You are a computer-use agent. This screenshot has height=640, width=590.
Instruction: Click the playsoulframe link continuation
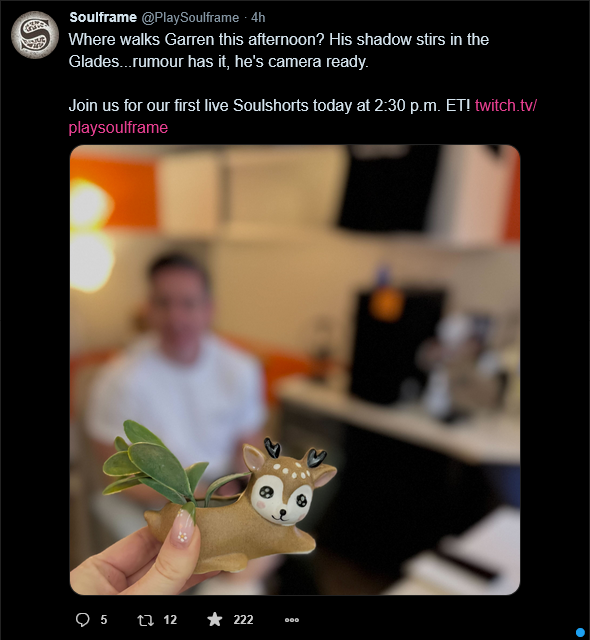tap(118, 128)
